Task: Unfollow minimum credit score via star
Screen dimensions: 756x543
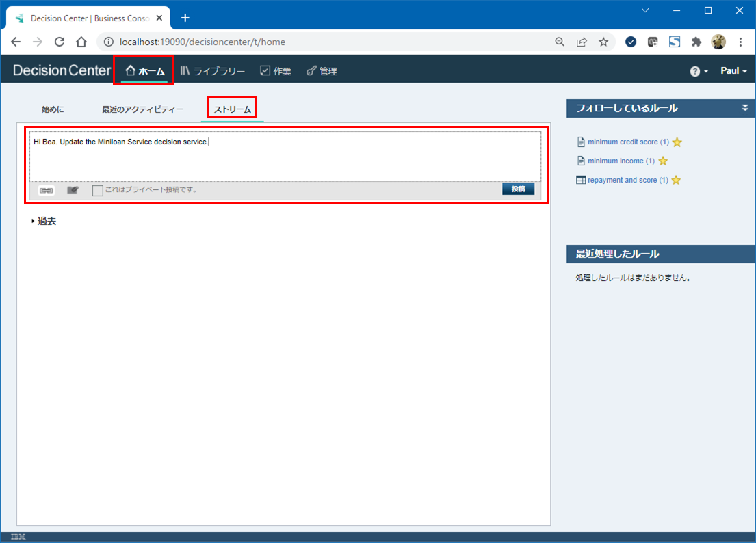Action: coord(677,142)
